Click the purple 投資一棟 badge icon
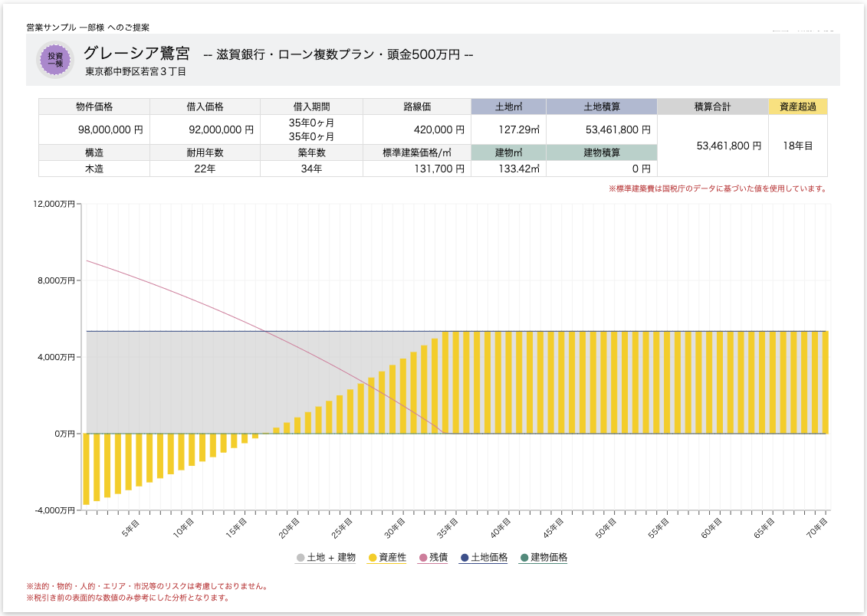 pos(54,60)
